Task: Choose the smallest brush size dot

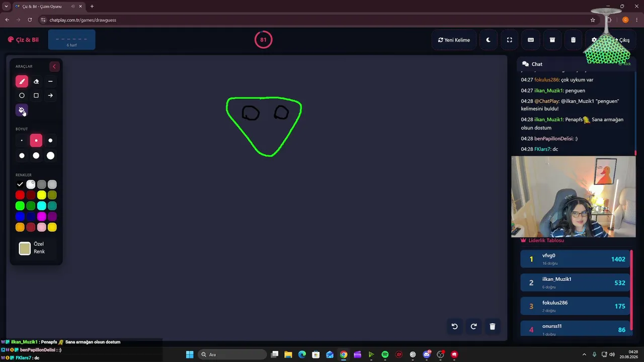Action: 22,141
